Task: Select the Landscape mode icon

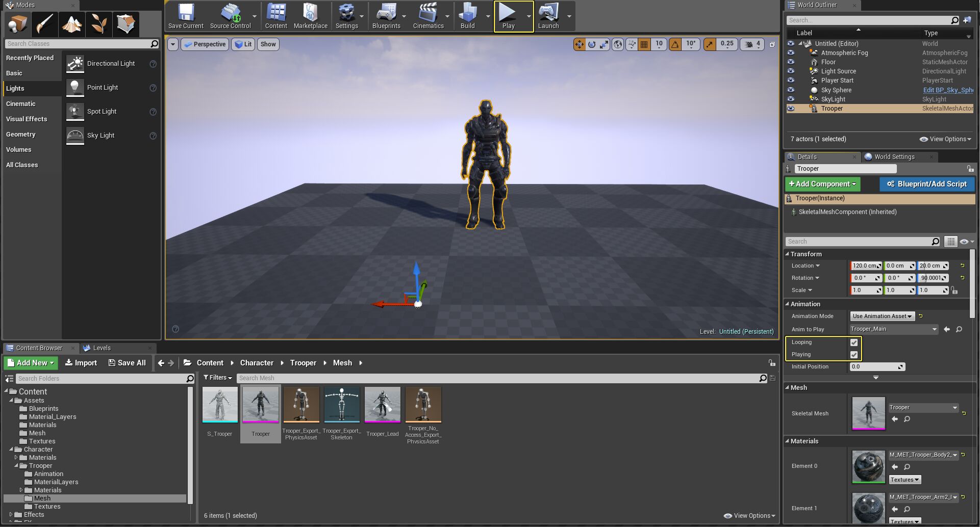Action: (x=72, y=23)
